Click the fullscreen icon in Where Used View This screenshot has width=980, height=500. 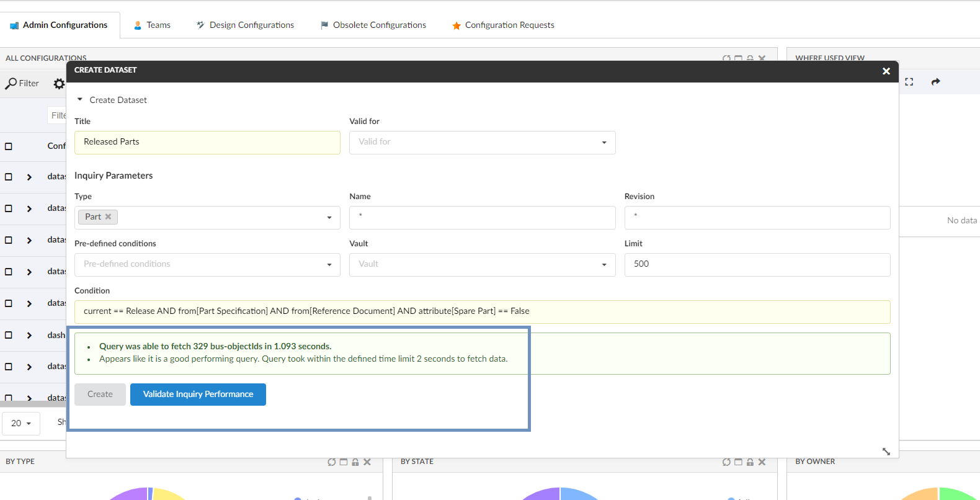(x=909, y=82)
